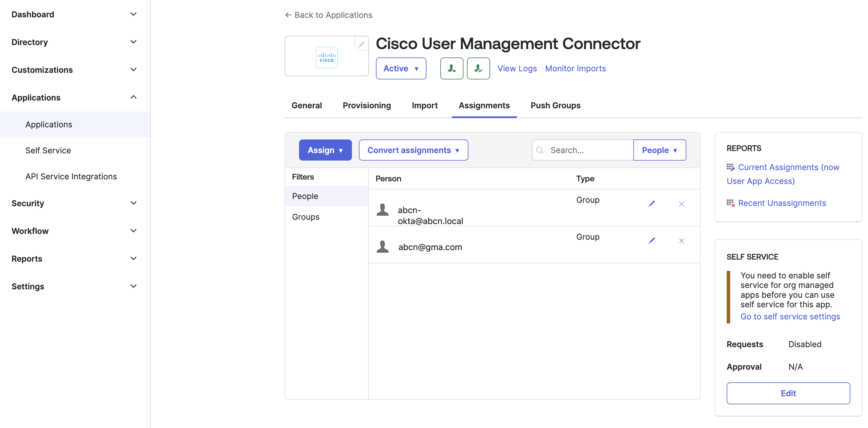Click the Dashboard sidebar label

pyautogui.click(x=33, y=14)
